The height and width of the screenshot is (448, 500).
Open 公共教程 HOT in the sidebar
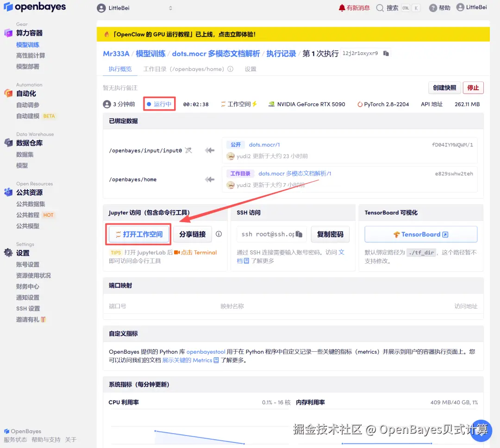[35, 215]
